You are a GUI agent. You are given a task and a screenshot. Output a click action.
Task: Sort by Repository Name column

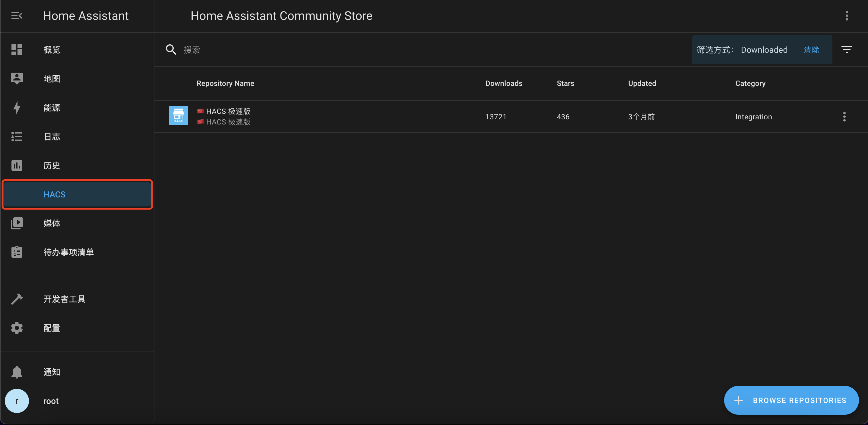coord(225,83)
